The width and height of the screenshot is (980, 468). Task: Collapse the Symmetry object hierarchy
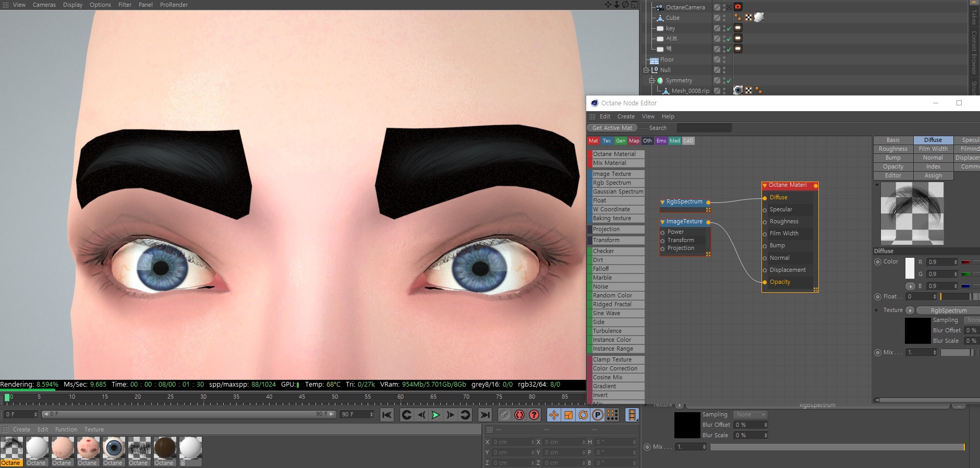click(652, 80)
